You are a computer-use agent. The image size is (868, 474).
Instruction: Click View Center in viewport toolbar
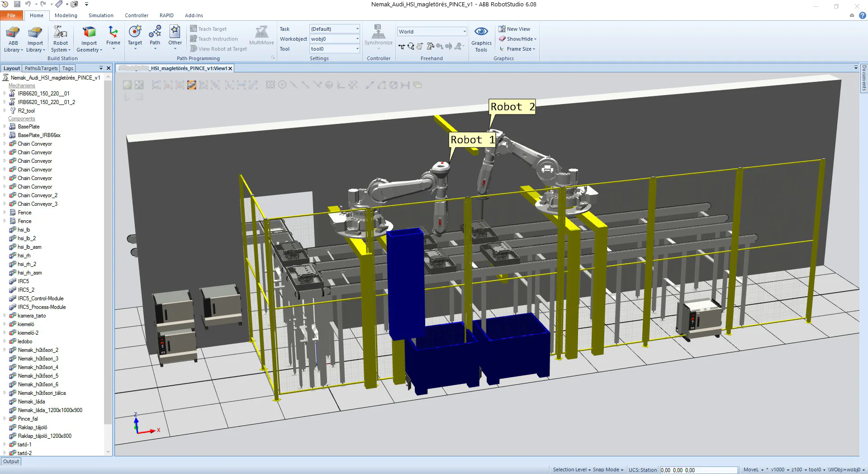(139, 85)
